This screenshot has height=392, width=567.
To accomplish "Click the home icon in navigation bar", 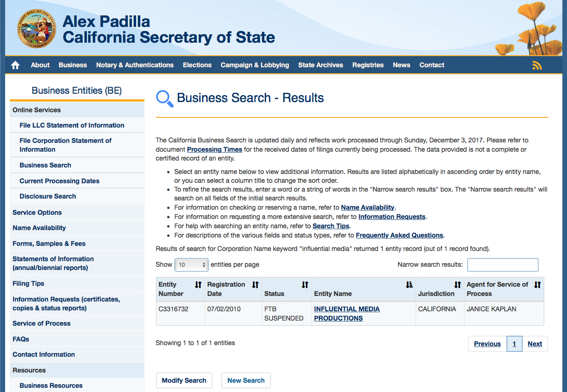I will [x=15, y=65].
